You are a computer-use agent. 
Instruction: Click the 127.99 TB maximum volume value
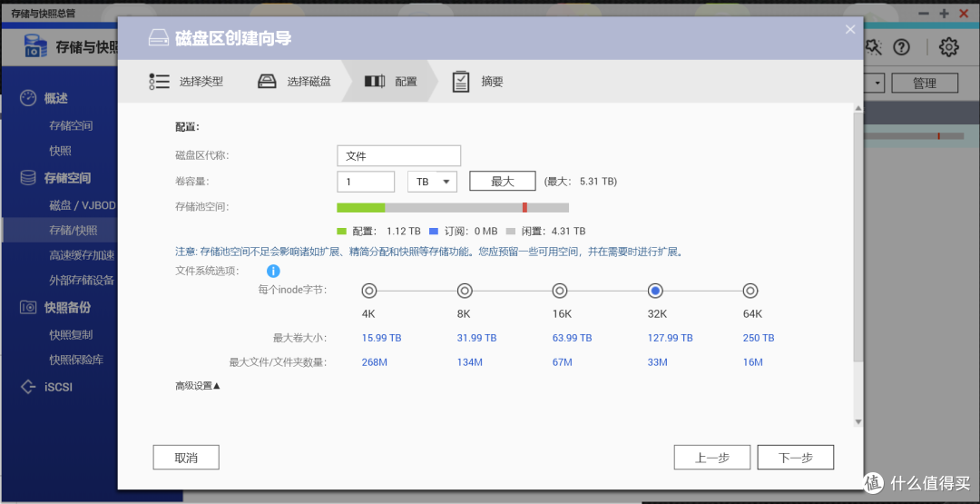coord(670,338)
